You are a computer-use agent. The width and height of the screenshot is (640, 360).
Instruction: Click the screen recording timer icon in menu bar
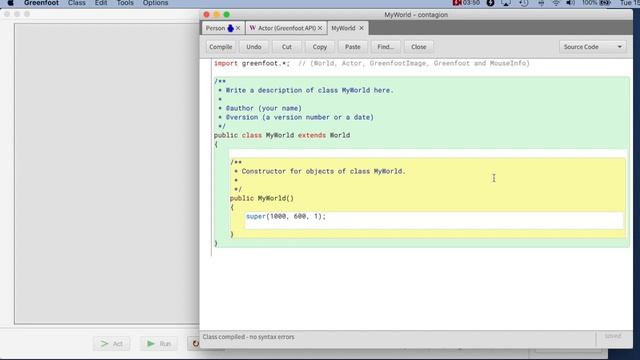coord(466,3)
